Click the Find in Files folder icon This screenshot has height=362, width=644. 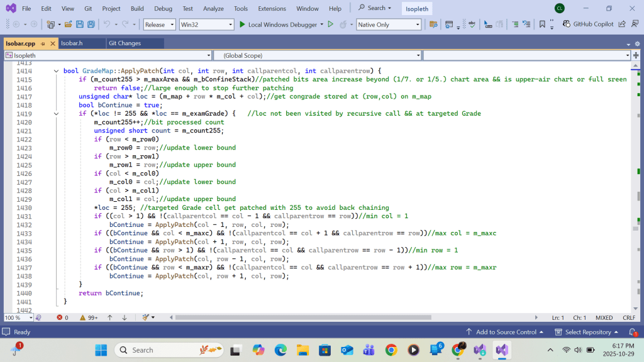pyautogui.click(x=433, y=25)
